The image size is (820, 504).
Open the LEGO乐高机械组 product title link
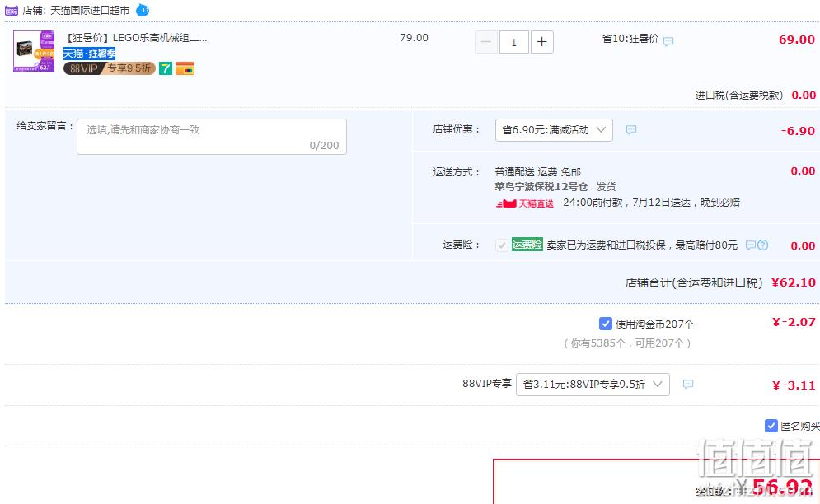click(x=136, y=38)
